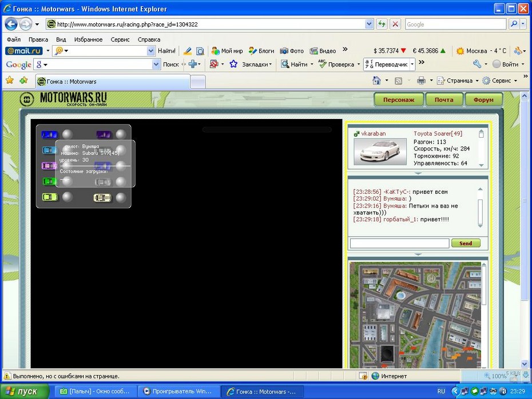
Task: Click into the chat message input field
Action: (x=400, y=243)
